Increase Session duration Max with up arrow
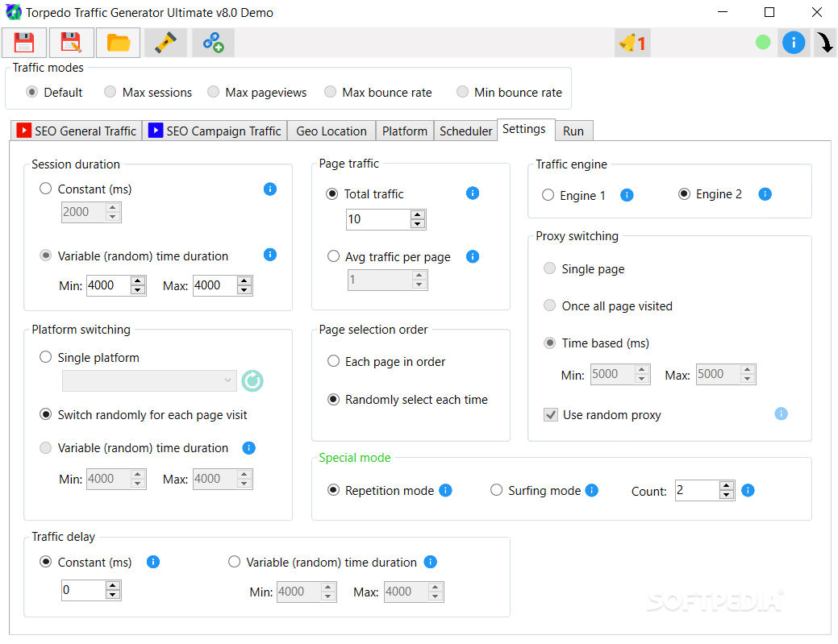 pos(244,280)
